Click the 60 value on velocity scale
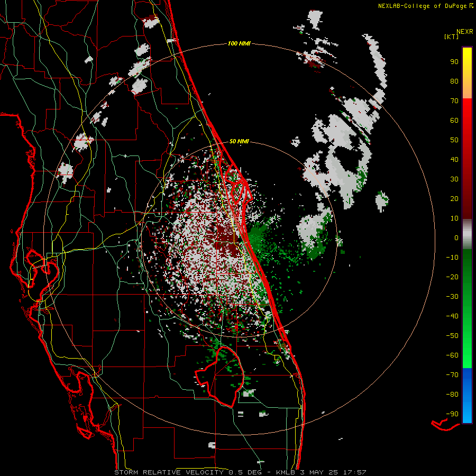Viewport: 476px width, 476px height. click(x=454, y=121)
